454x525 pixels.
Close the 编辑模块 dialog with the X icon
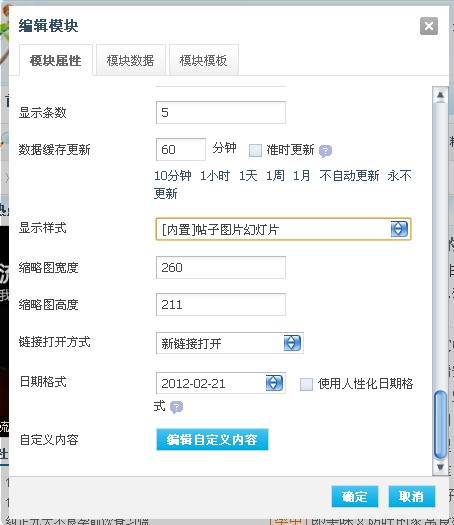[x=429, y=26]
